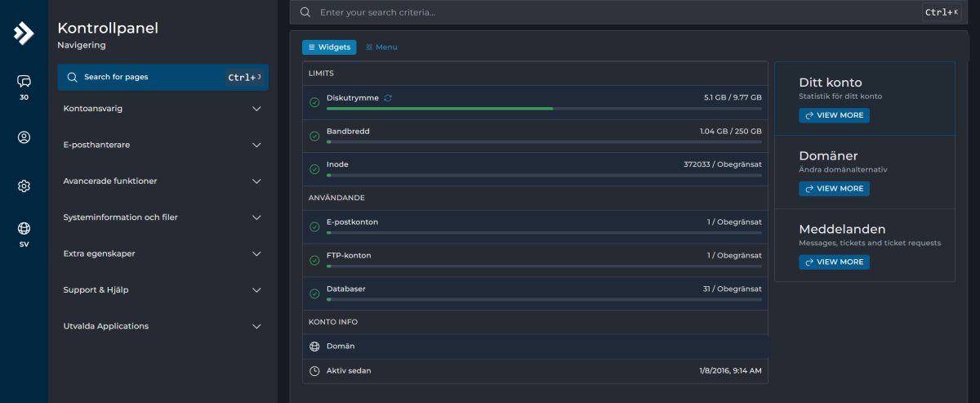Click the Statistik för ditt konto text

840,96
